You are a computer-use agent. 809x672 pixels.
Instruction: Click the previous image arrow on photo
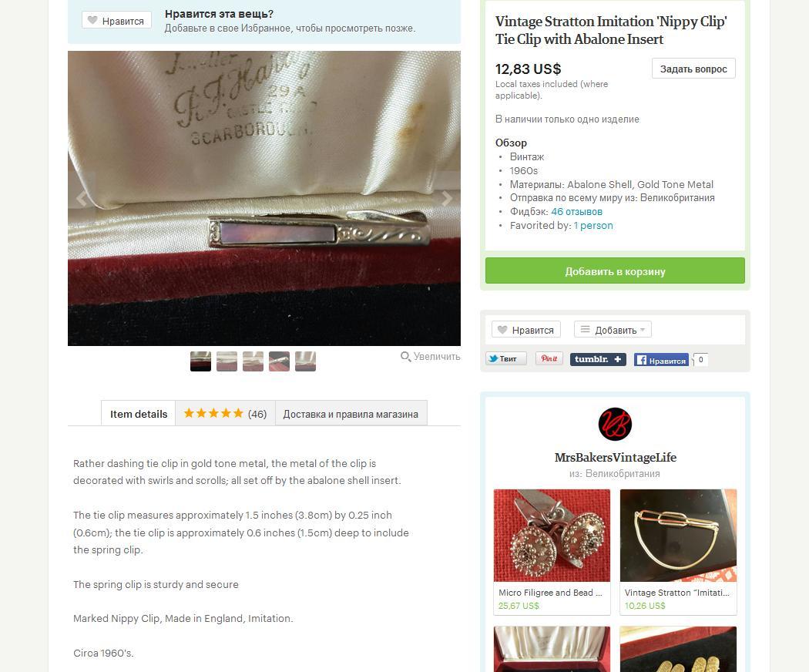click(82, 198)
